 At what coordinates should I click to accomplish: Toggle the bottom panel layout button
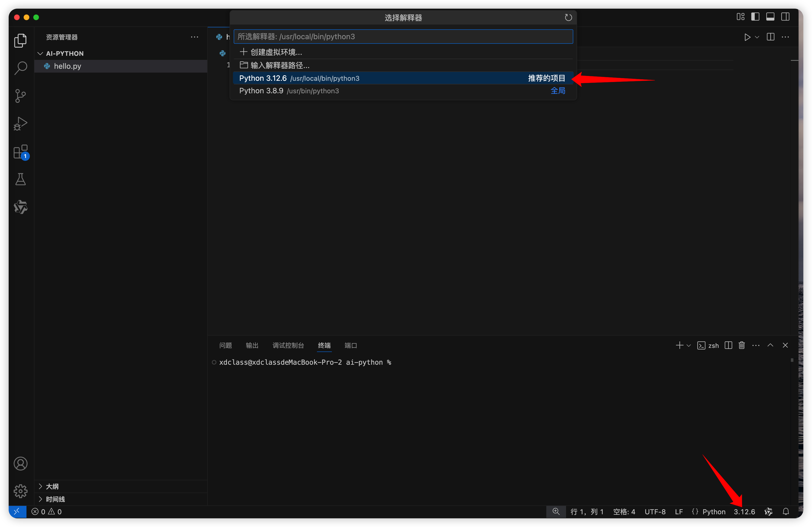click(770, 17)
